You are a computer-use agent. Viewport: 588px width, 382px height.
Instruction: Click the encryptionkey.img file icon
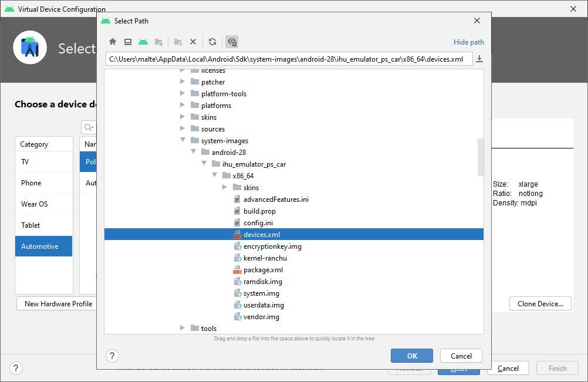pos(237,246)
